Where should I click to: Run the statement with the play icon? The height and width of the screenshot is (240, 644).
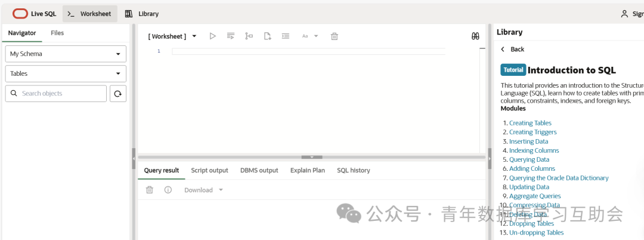coord(213,36)
